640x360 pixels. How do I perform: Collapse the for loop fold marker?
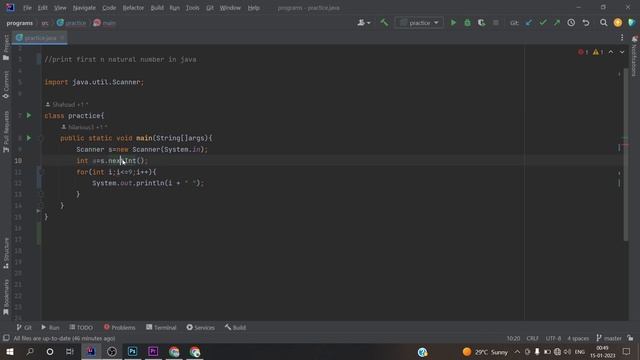(41, 172)
